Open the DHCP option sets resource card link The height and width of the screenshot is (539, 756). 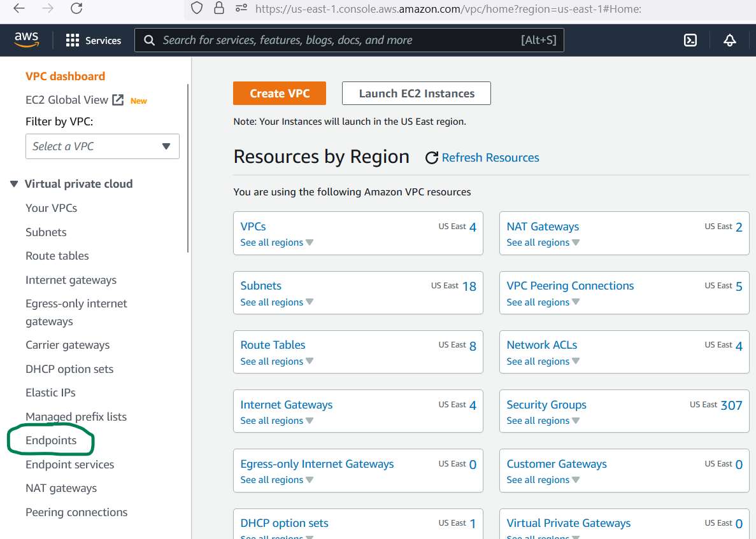284,523
